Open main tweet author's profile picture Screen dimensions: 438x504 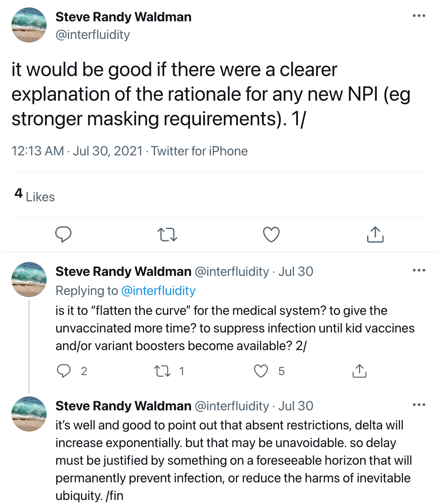[29, 25]
